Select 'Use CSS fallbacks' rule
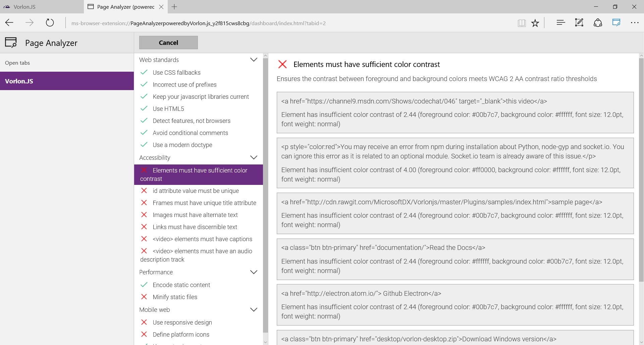 tap(176, 73)
